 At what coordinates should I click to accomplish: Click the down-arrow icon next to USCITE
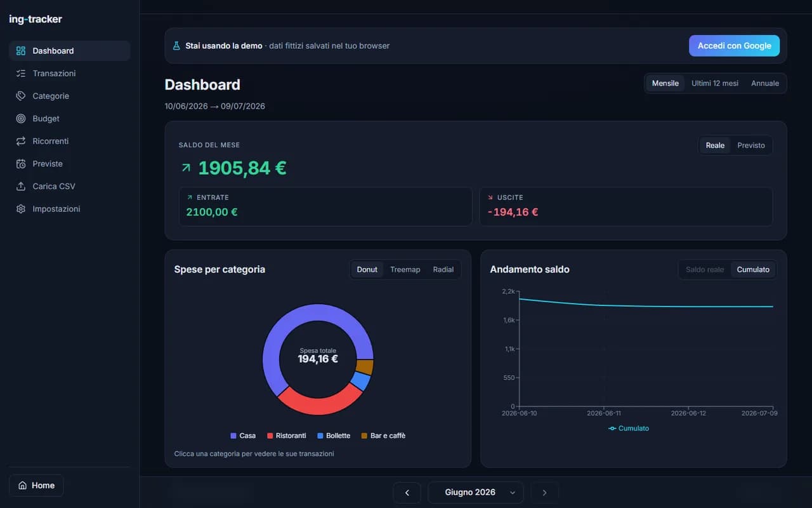point(490,197)
